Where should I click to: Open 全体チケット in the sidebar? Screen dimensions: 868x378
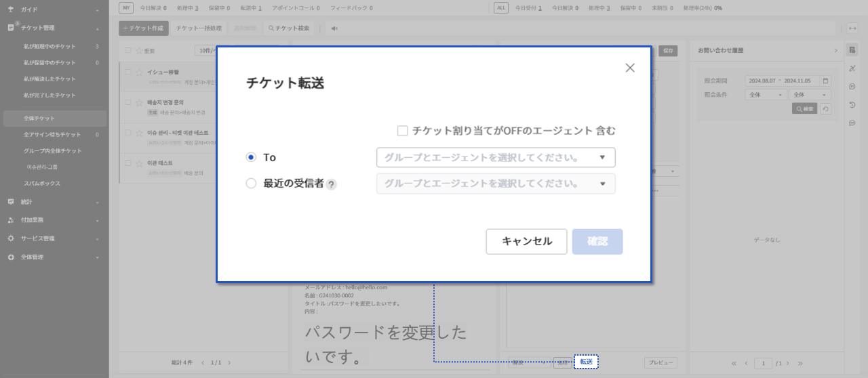tap(39, 119)
